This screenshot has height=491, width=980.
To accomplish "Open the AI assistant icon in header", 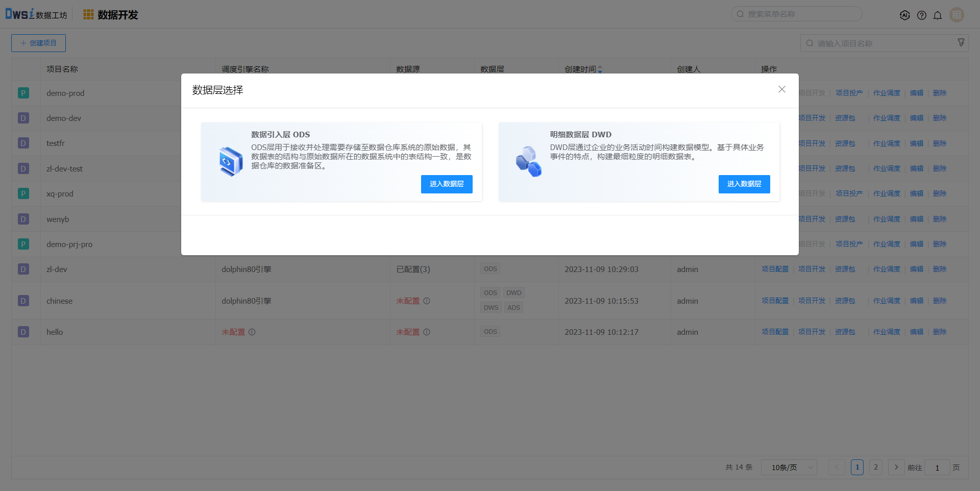I will coord(904,15).
